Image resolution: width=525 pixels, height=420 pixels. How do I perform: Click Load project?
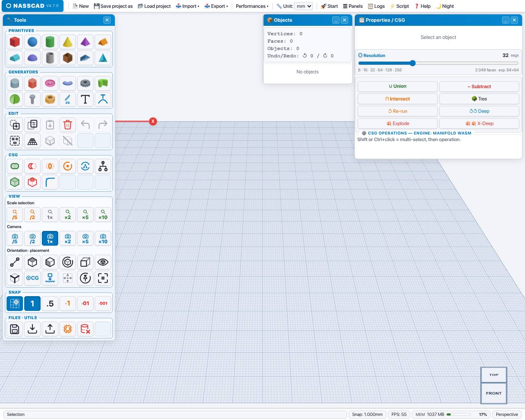click(154, 6)
